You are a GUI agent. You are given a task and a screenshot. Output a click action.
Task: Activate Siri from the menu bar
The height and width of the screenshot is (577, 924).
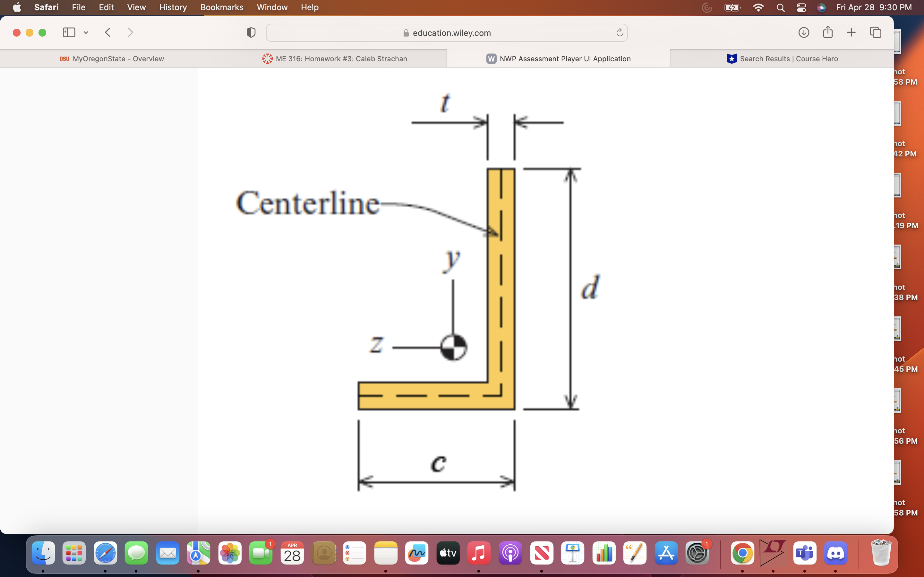pyautogui.click(x=822, y=7)
